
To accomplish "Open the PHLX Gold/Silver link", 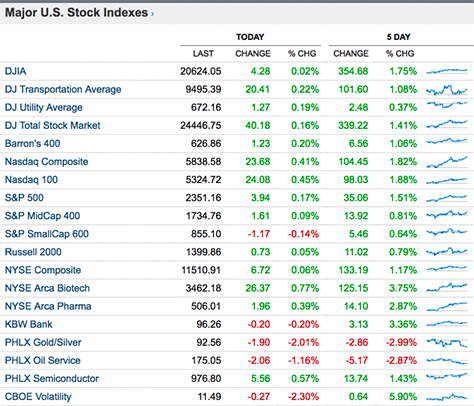I will click(43, 342).
